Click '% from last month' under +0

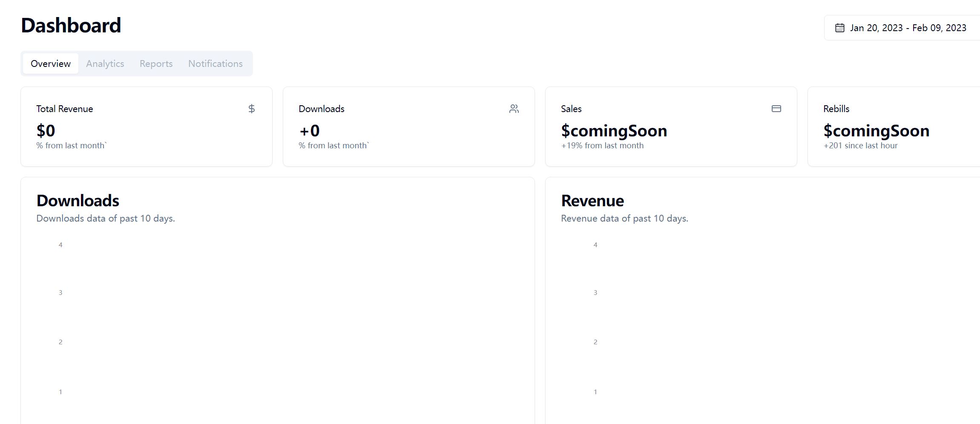(334, 145)
